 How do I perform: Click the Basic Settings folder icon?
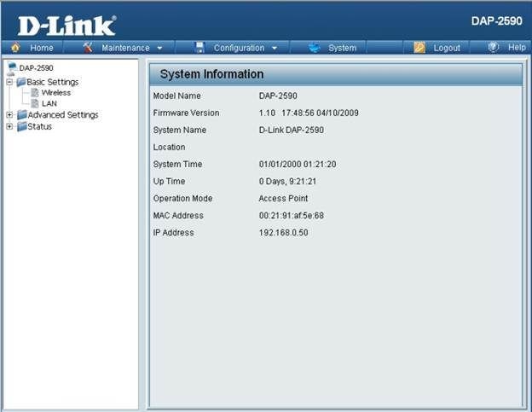point(21,82)
